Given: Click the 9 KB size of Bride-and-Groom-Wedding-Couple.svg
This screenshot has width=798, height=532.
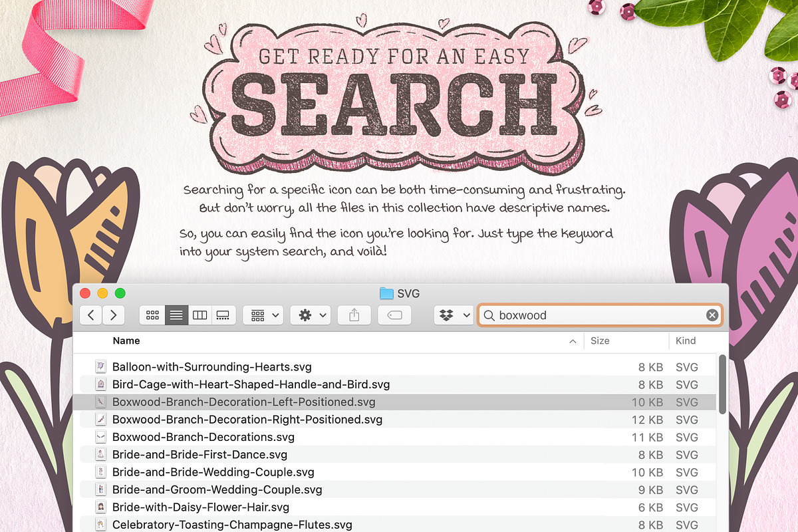Looking at the screenshot, I should tap(650, 489).
